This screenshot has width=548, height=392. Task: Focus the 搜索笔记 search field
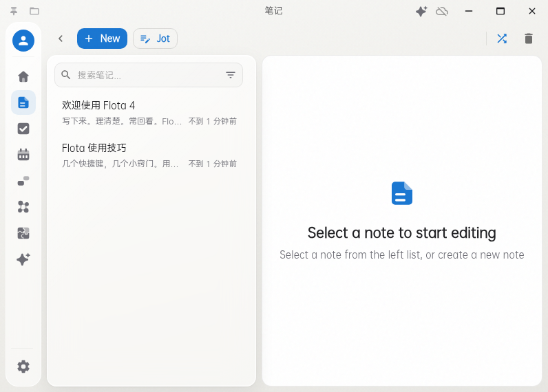pyautogui.click(x=149, y=75)
